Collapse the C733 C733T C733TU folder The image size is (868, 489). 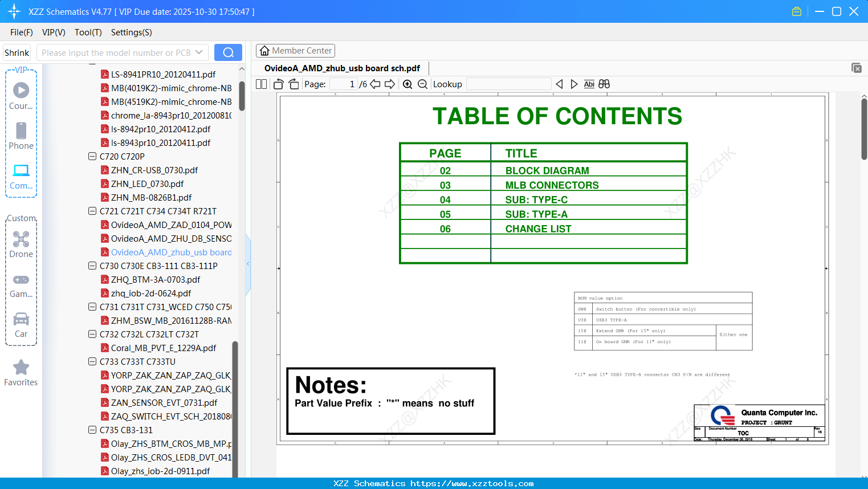(92, 361)
